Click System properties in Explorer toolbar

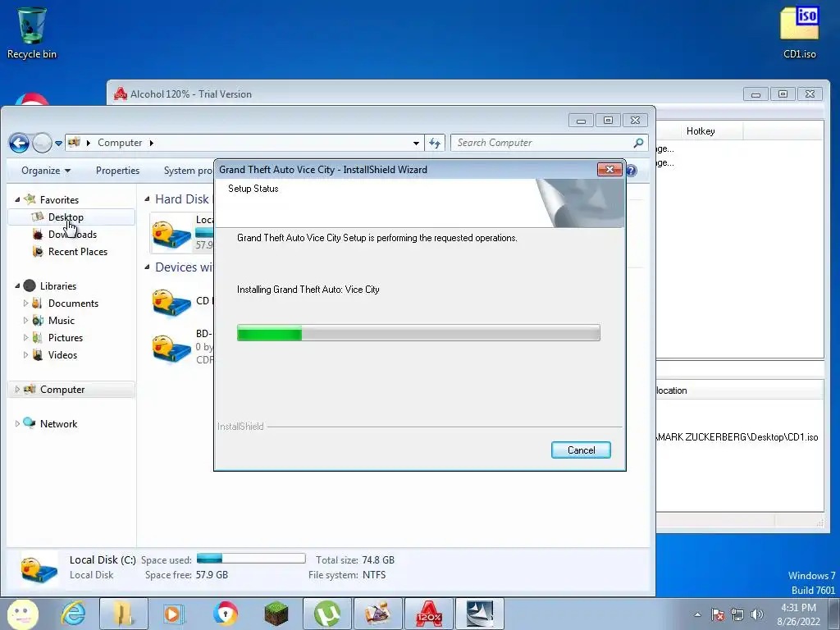coord(188,171)
